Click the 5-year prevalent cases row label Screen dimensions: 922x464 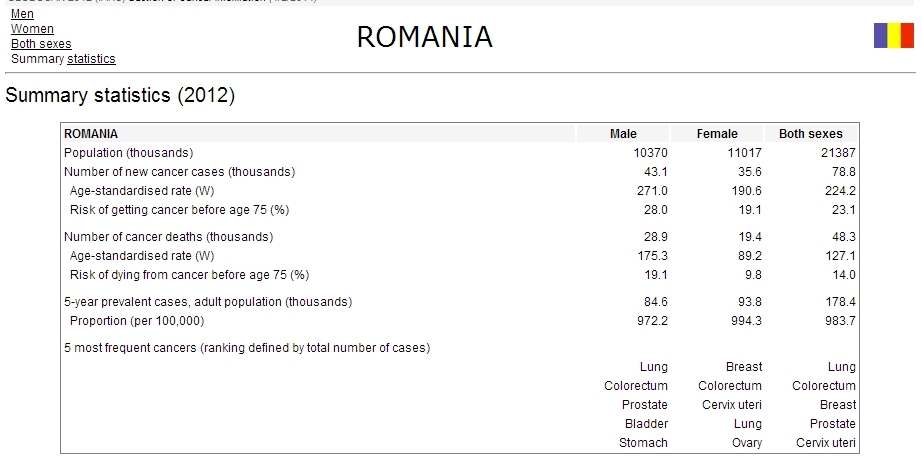(x=208, y=302)
